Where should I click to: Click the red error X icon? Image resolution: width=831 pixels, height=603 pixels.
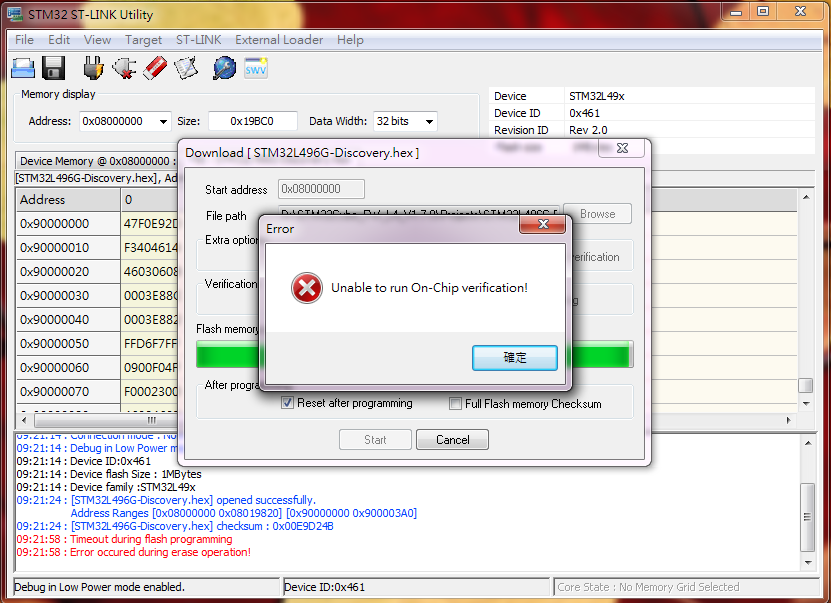[306, 288]
